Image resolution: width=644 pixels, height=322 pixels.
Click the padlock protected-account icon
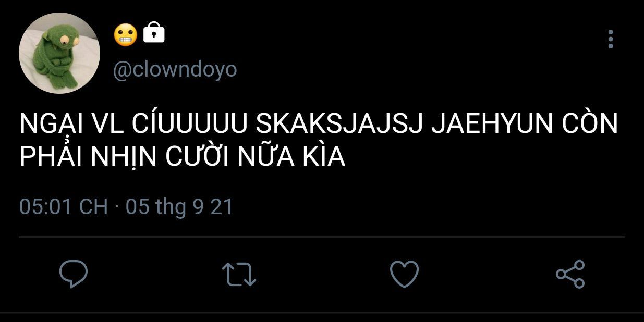pos(154,32)
